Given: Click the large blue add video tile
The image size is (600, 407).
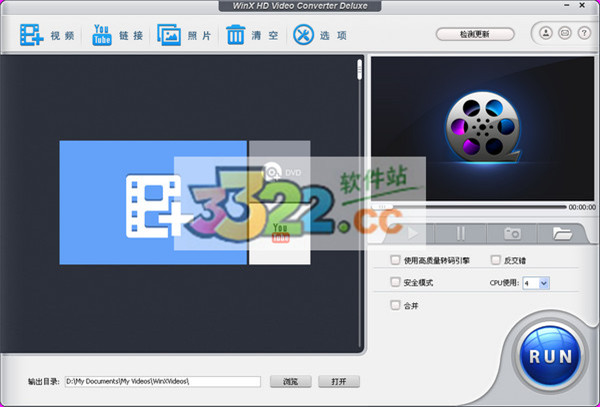Looking at the screenshot, I should pyautogui.click(x=153, y=202).
